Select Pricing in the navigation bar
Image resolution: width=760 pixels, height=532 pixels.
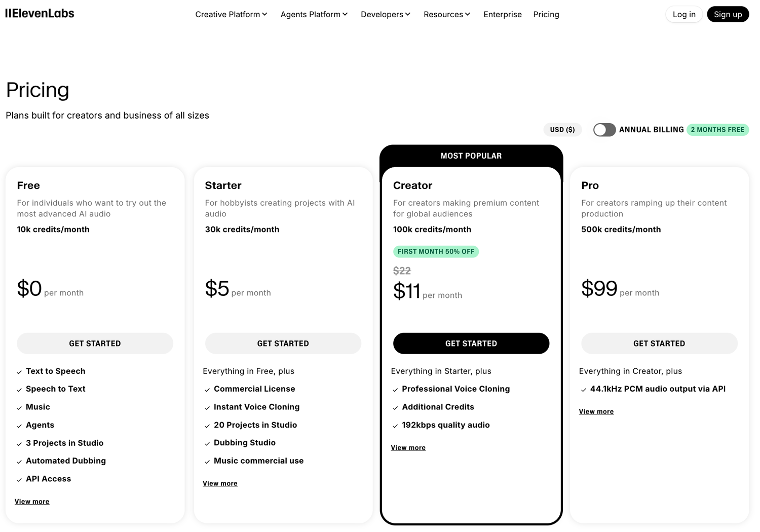(x=546, y=14)
